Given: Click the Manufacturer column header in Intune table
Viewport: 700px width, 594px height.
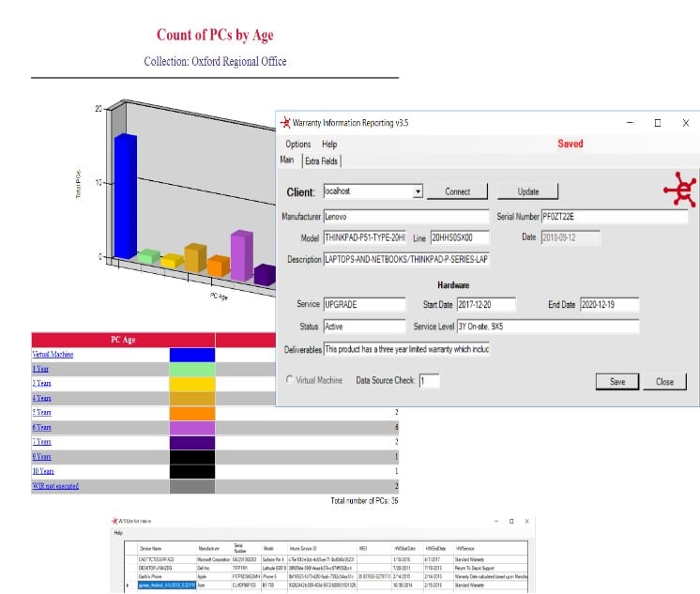Looking at the screenshot, I should (214, 548).
